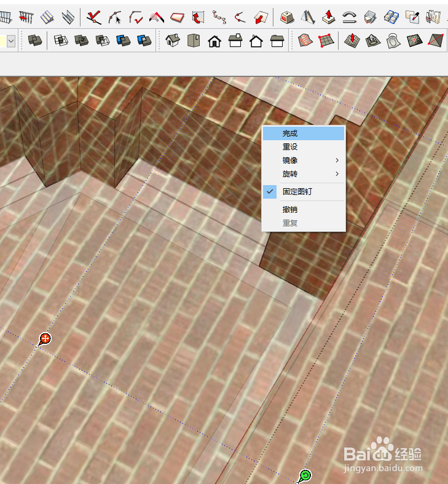Select the sandbox Flip Edge tool

click(435, 41)
